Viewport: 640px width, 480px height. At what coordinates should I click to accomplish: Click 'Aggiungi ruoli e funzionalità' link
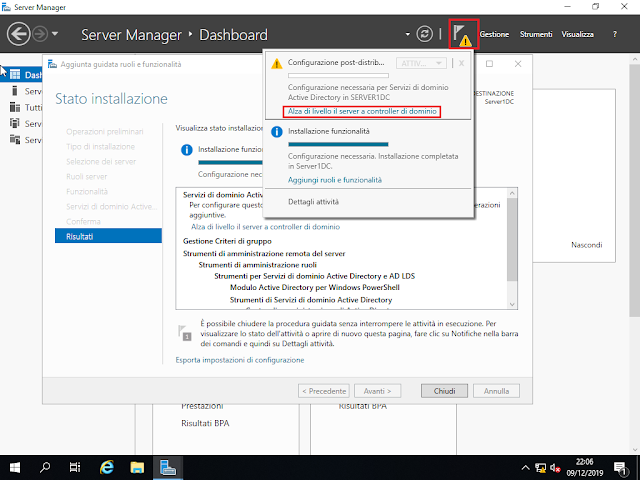coord(335,180)
